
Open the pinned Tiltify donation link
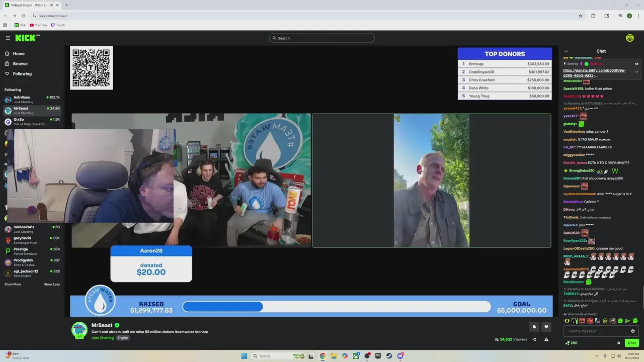(x=595, y=73)
